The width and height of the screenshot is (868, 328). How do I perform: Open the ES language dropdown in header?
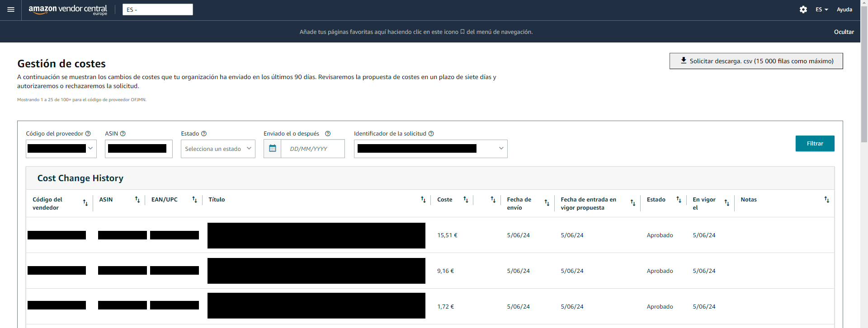tap(822, 9)
